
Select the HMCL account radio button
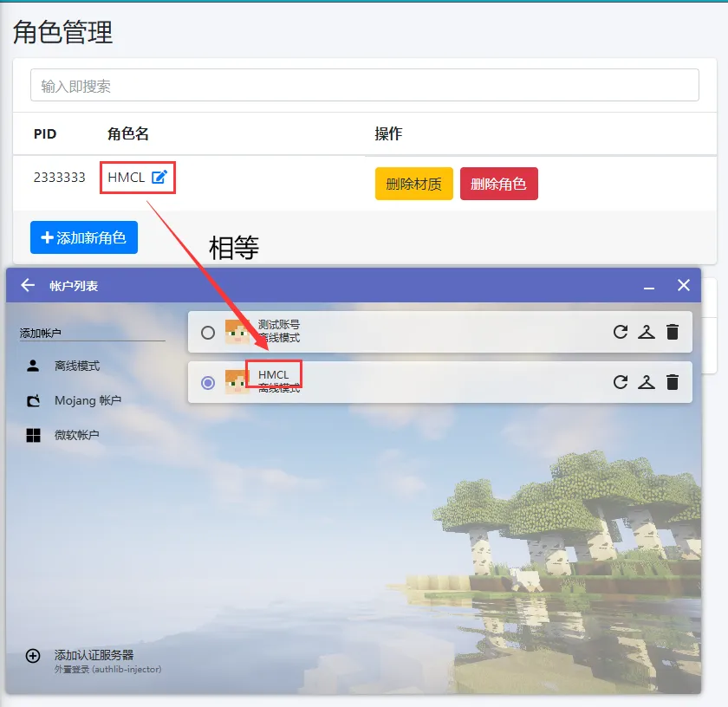[x=208, y=383]
